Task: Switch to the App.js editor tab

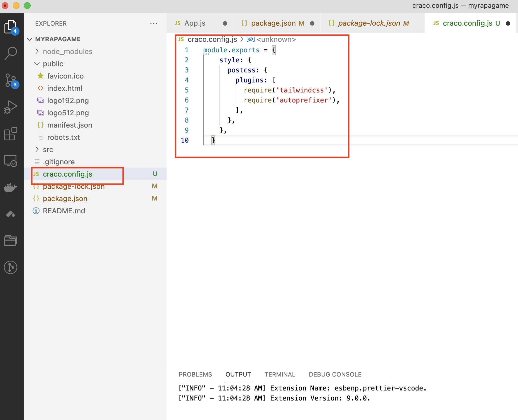Action: coord(195,23)
